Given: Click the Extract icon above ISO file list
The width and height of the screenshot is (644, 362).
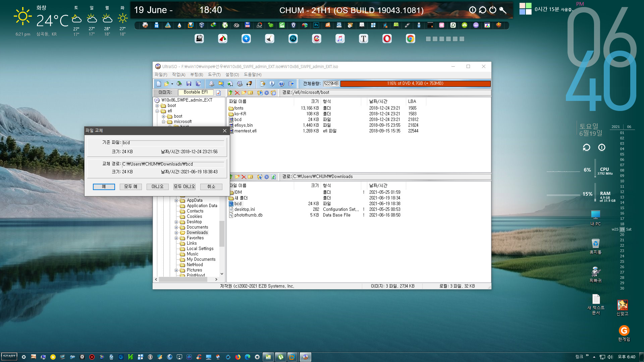Looking at the screenshot, I should (x=260, y=93).
